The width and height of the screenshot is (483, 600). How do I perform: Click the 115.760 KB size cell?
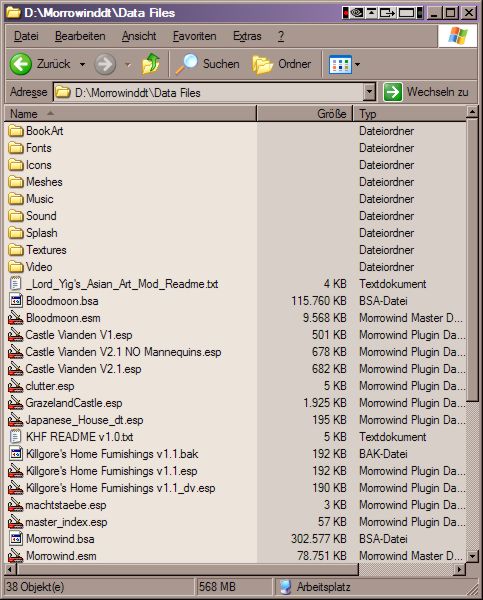point(318,301)
